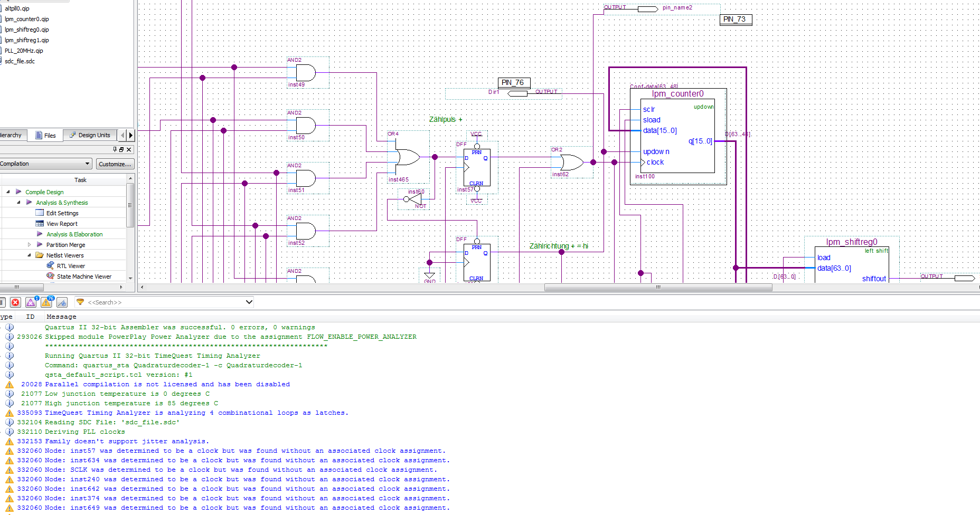The width and height of the screenshot is (980, 515).
Task: Click the left arrow of the tab scroller
Action: (x=123, y=136)
